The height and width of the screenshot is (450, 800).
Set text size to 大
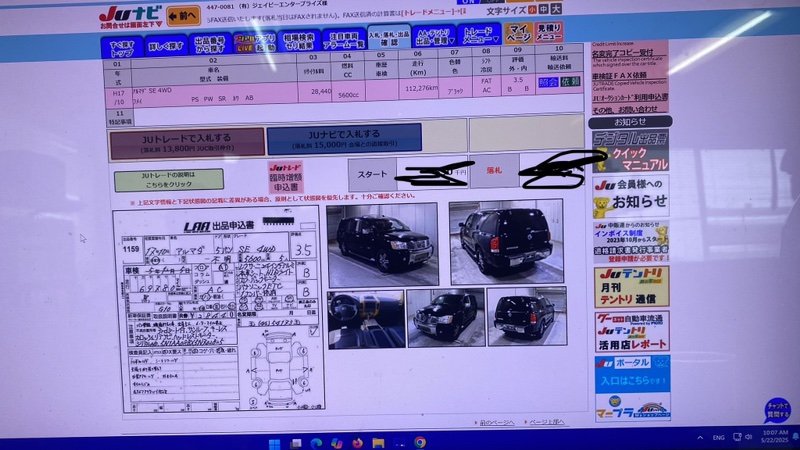[x=556, y=9]
